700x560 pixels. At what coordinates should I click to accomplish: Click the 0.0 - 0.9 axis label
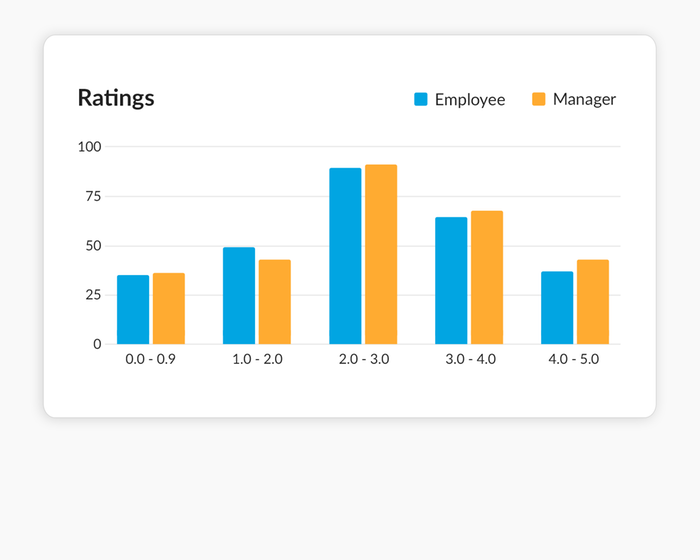(x=151, y=359)
